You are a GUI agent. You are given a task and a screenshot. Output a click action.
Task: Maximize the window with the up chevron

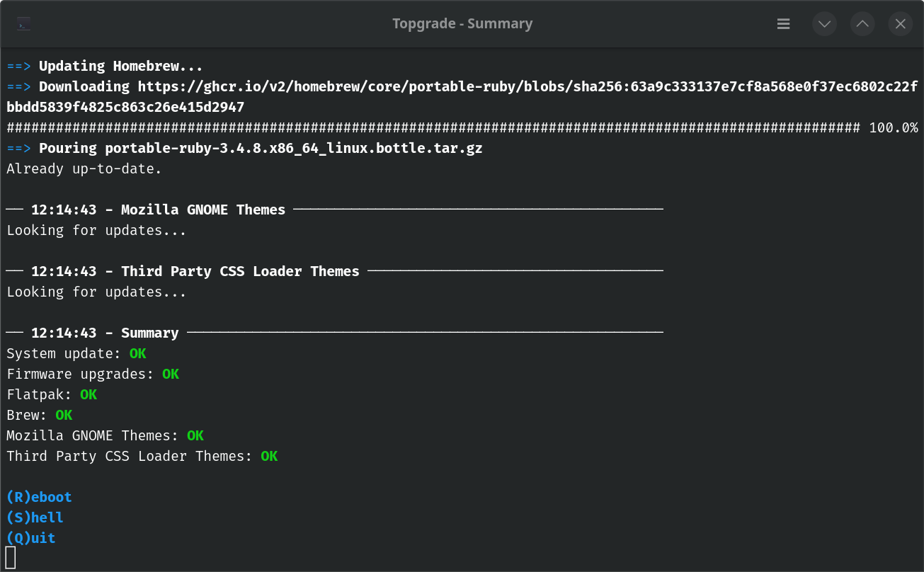[x=862, y=24]
